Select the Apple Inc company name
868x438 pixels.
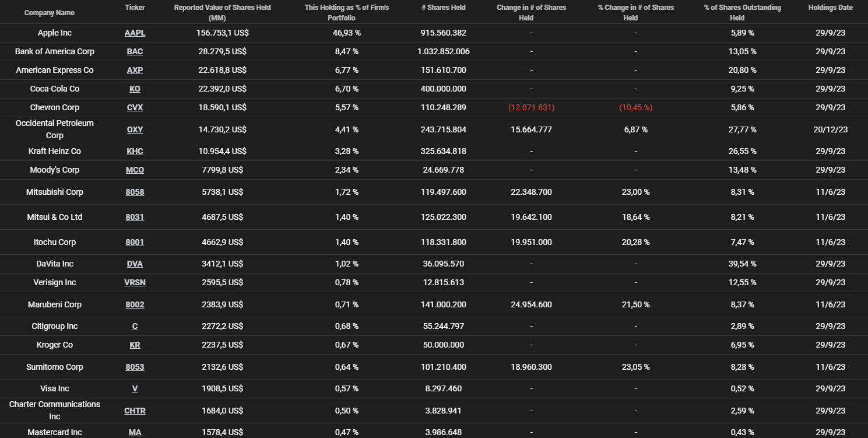pyautogui.click(x=55, y=33)
